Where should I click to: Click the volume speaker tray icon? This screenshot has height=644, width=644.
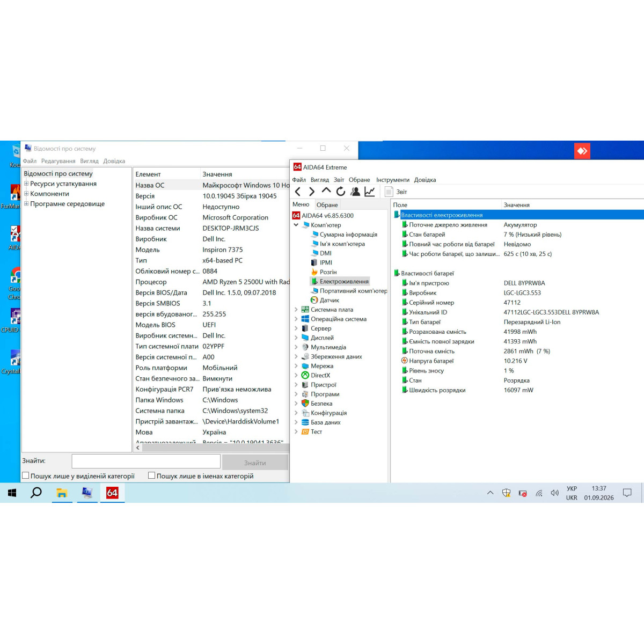555,493
